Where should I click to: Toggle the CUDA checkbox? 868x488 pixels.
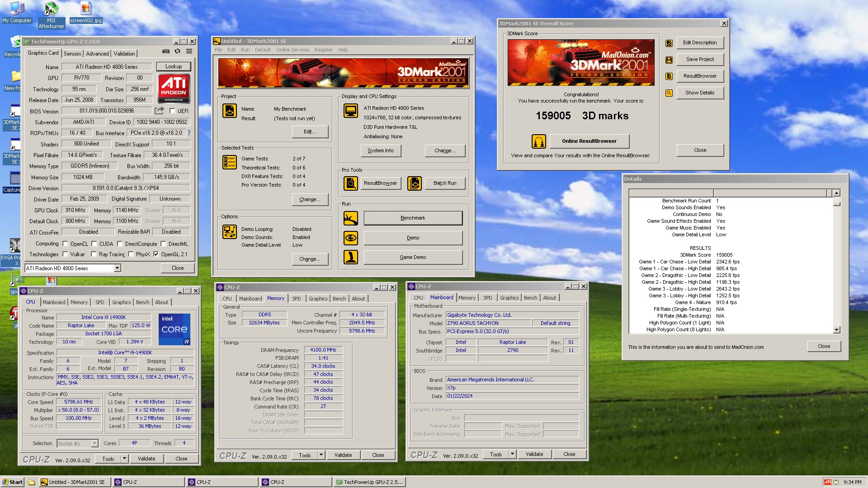click(x=94, y=244)
